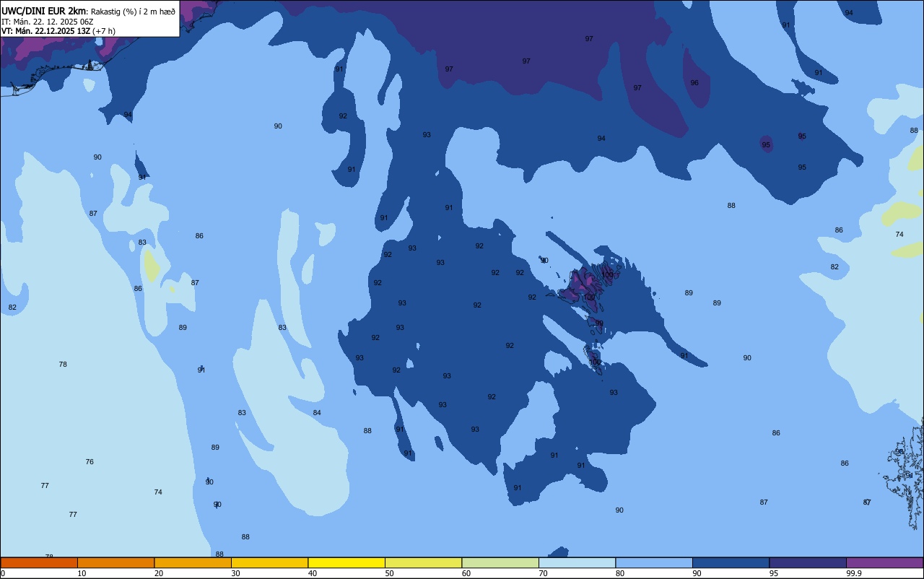The image size is (924, 579).
Task: Click the legend tick label '50'
Action: [x=390, y=573]
